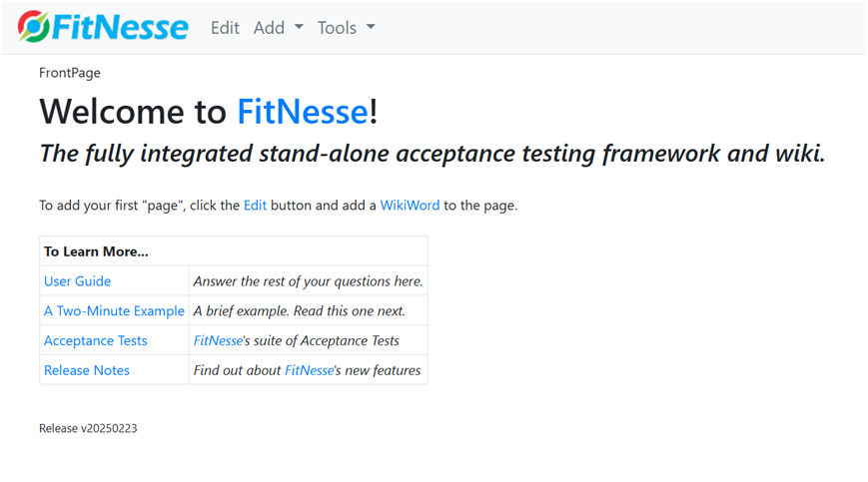Screen dimensions: 868x482
Task: View the Release Notes link
Action: tap(87, 370)
